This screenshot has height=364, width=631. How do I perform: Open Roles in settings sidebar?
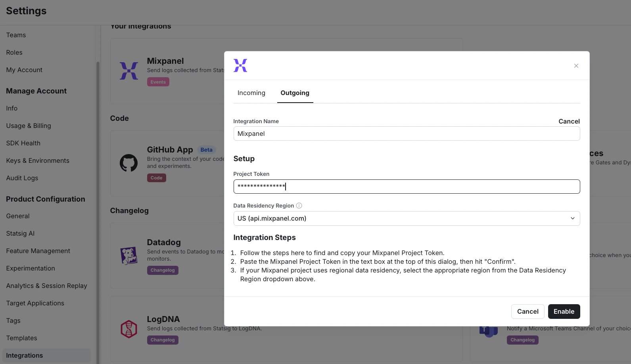[14, 52]
